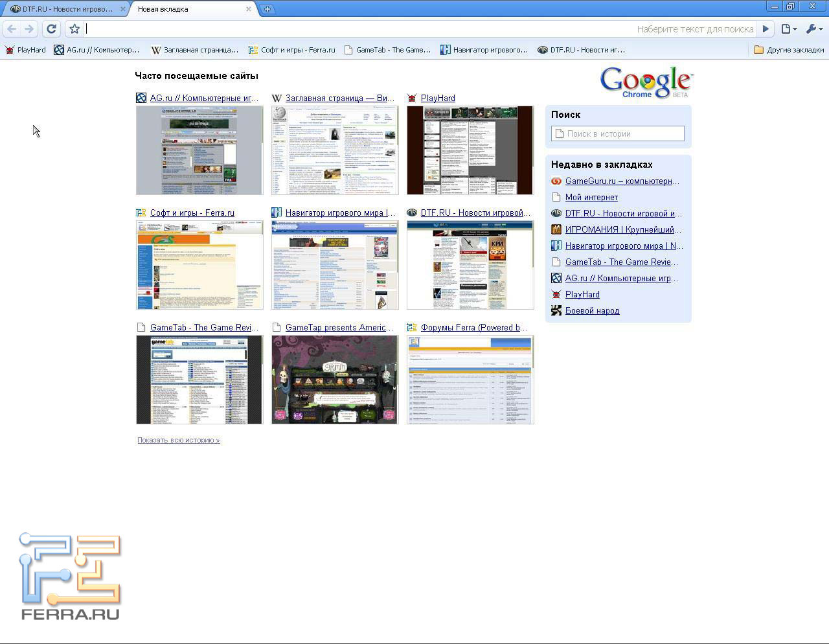The image size is (829, 644).
Task: Reload the current page
Action: [52, 29]
